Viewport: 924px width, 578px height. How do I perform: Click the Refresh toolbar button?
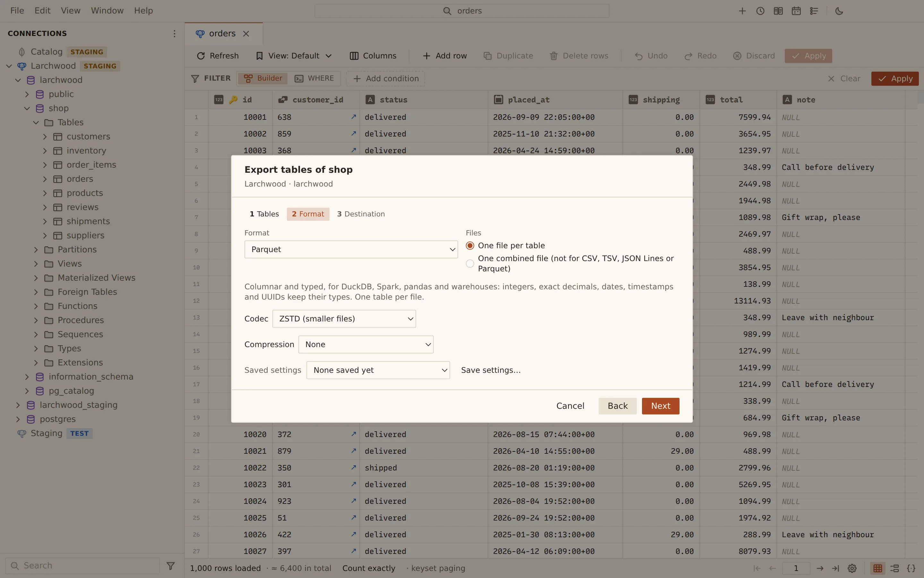pyautogui.click(x=218, y=56)
